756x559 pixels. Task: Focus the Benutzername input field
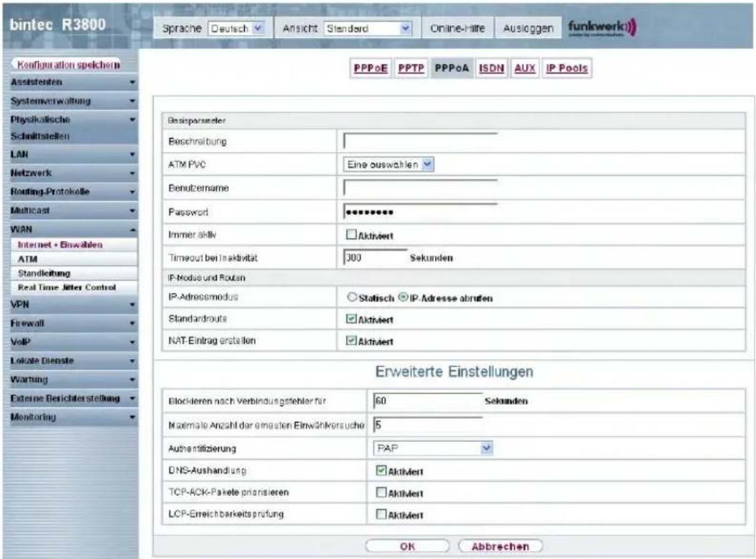(x=420, y=188)
